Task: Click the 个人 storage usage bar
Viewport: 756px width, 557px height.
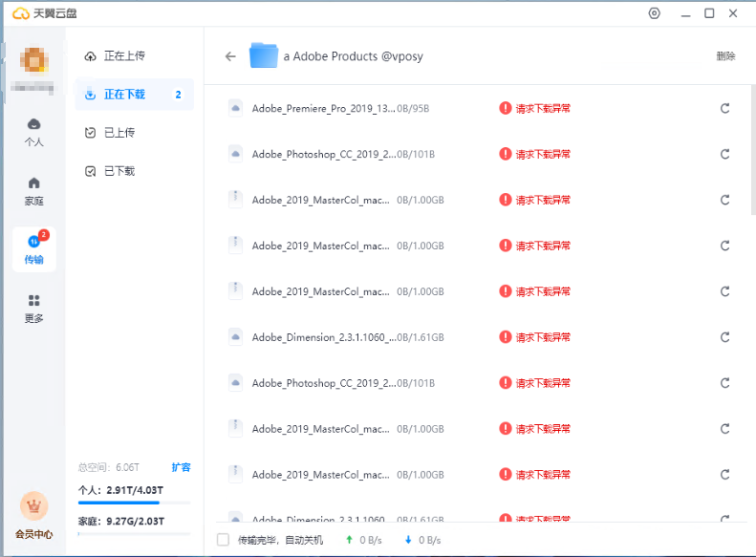Action: 134,503
